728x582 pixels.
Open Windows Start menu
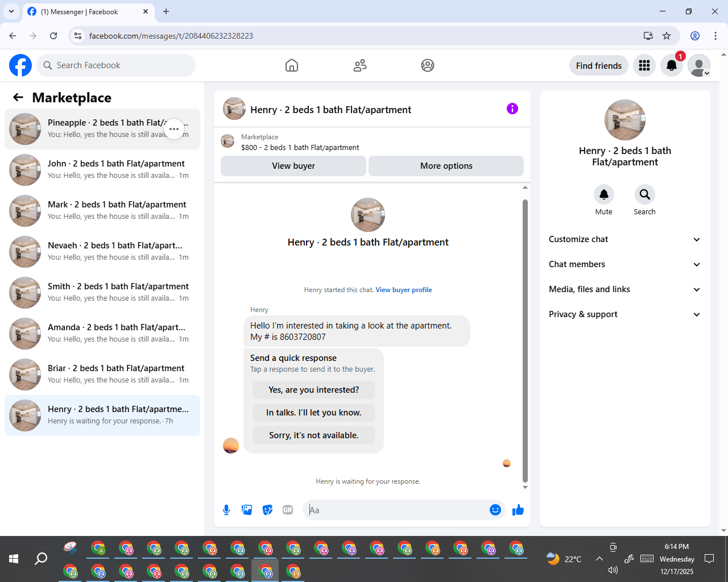tap(14, 559)
